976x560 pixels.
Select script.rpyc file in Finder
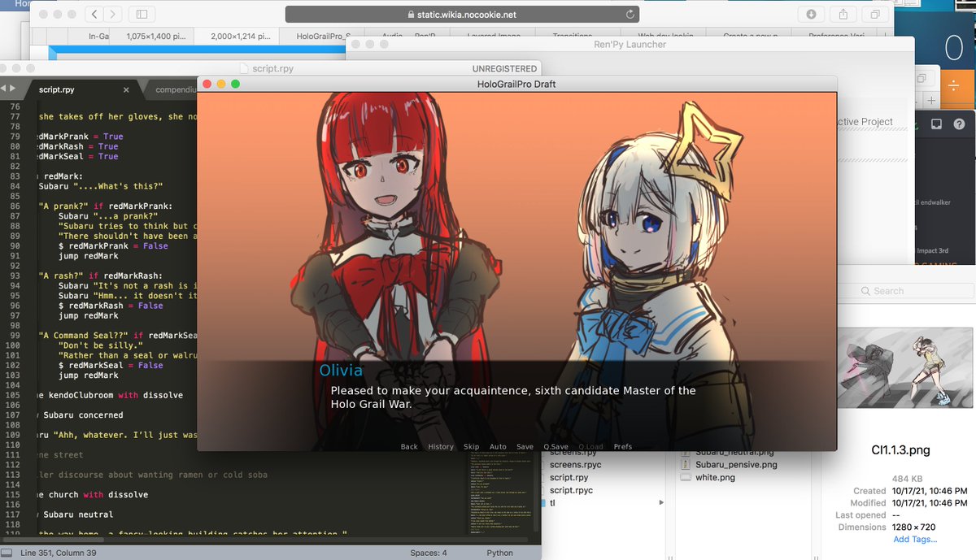pos(572,491)
